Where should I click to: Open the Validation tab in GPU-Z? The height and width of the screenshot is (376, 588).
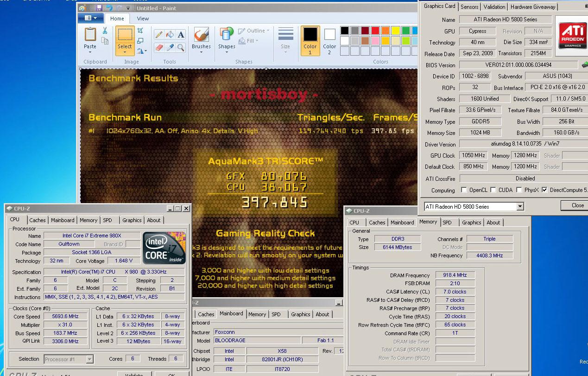coord(494,7)
